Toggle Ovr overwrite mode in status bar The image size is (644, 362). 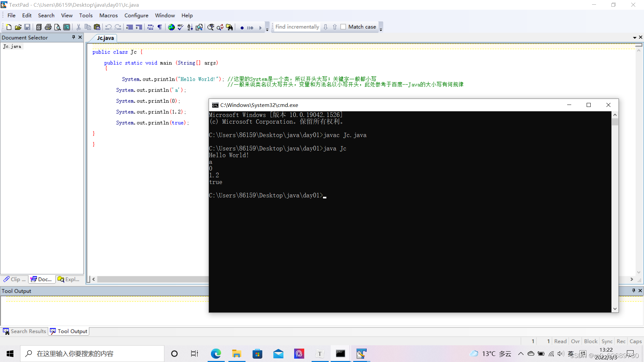click(x=575, y=341)
